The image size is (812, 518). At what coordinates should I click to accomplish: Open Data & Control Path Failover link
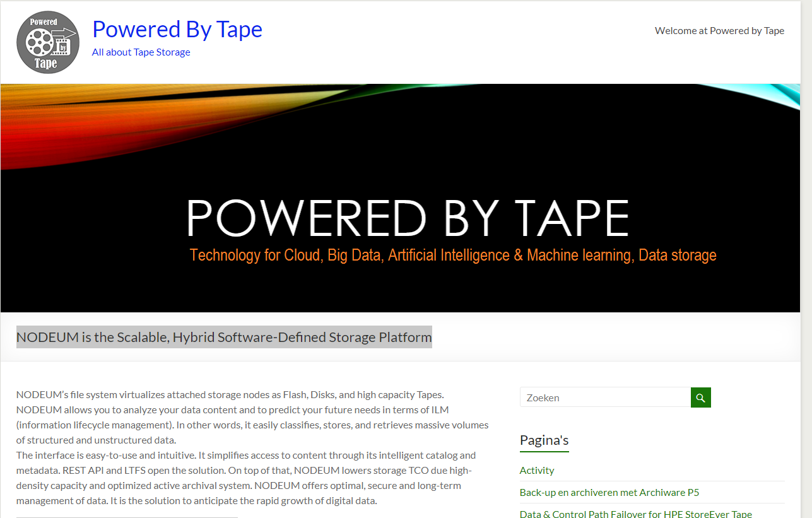coord(636,514)
